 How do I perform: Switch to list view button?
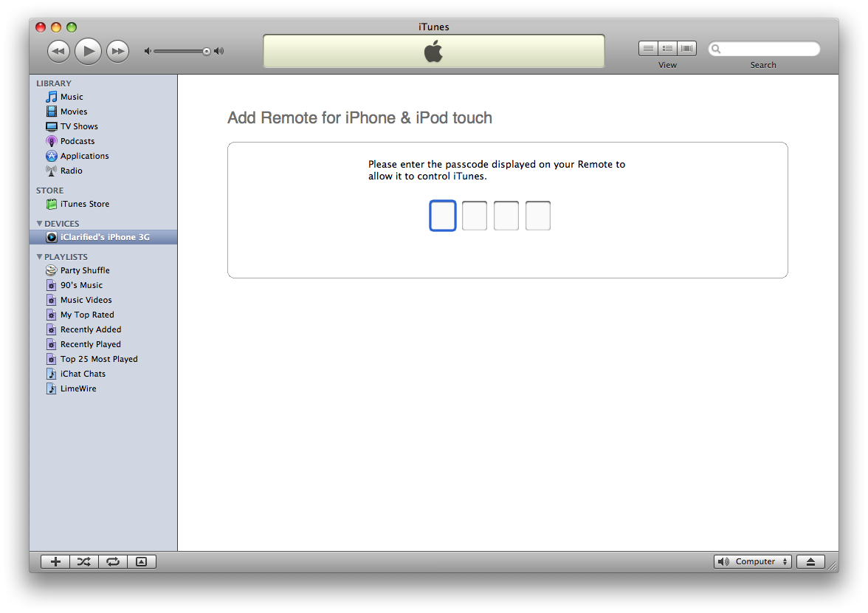[648, 49]
